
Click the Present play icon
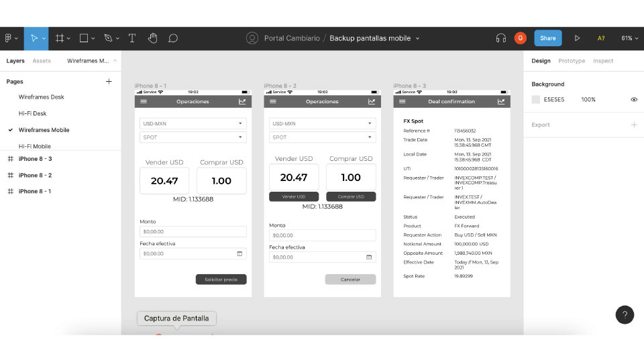(577, 38)
